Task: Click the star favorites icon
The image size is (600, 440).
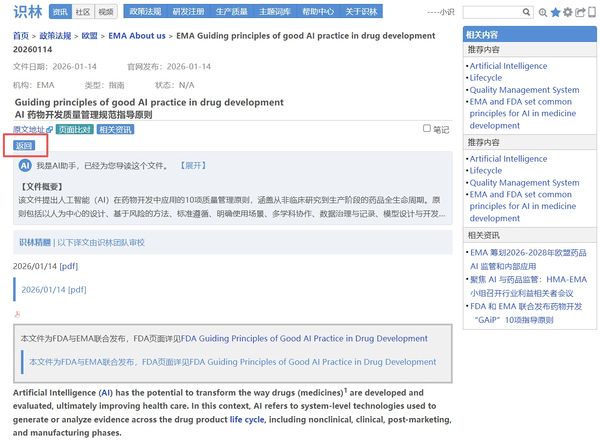Action: [554, 13]
